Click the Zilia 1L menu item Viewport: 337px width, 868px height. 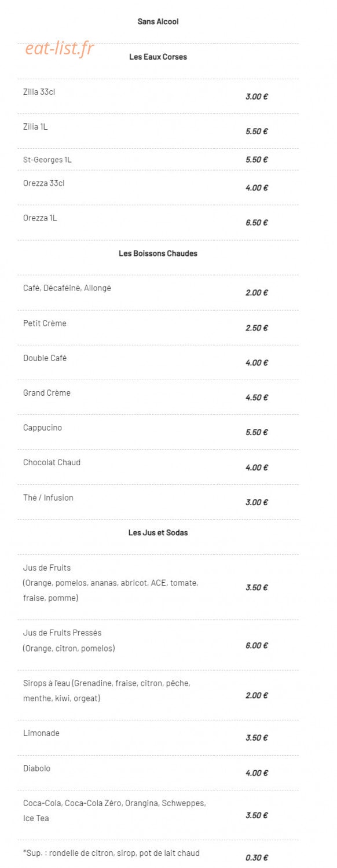click(35, 127)
